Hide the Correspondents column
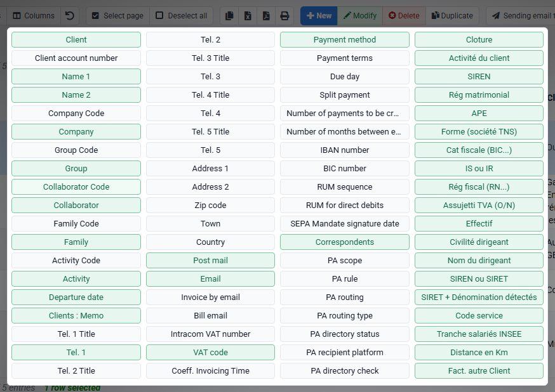Screen dimensions: 555x392 345,242
